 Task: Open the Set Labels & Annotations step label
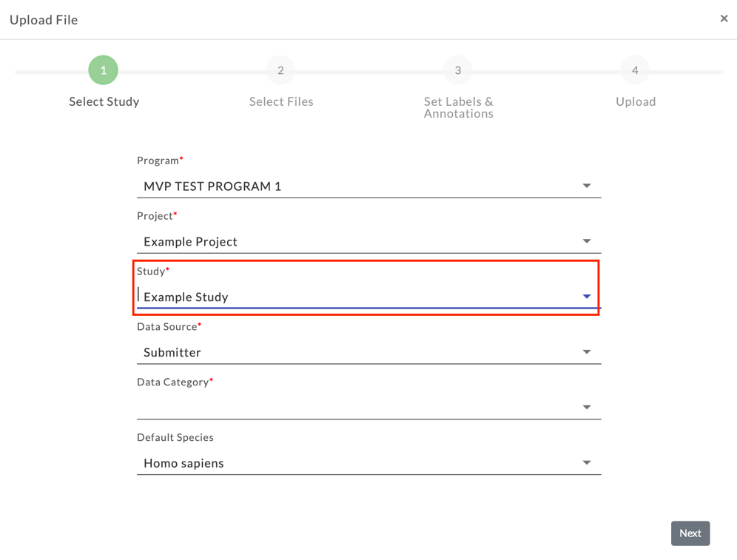458,107
